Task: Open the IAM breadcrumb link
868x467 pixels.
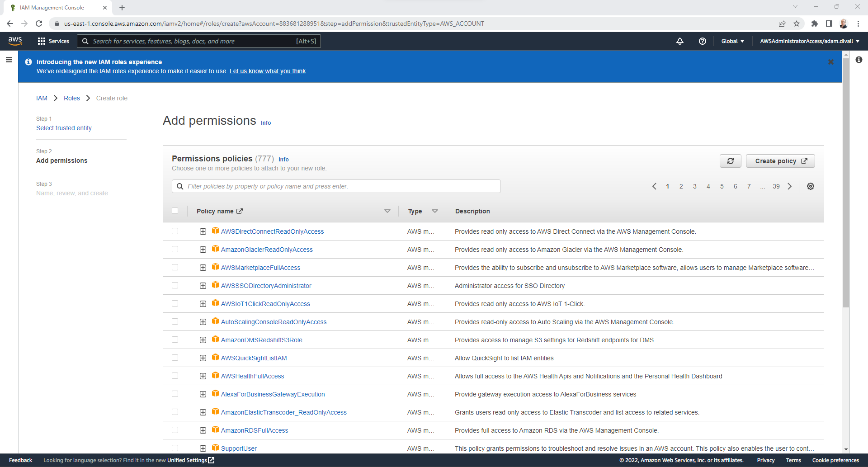Action: click(x=42, y=98)
